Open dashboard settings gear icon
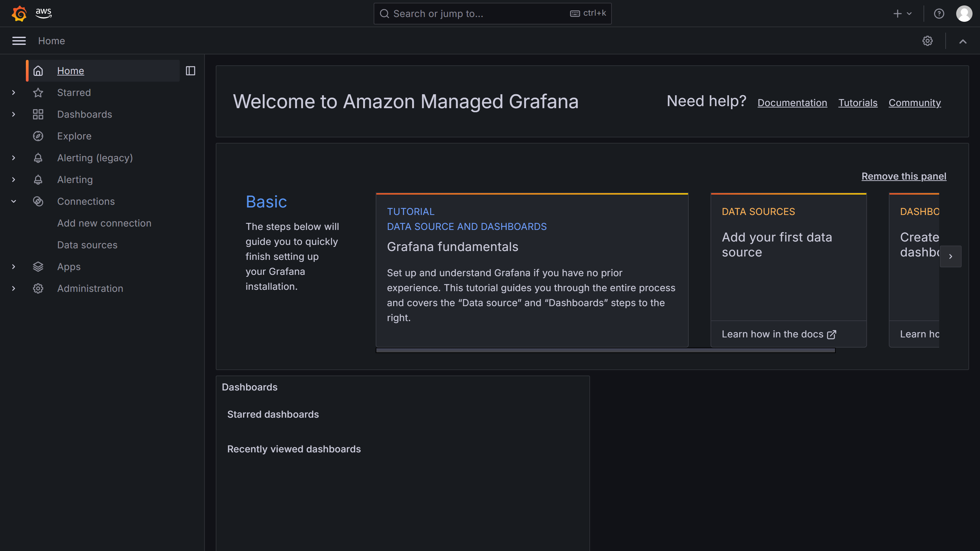980x551 pixels. [928, 41]
